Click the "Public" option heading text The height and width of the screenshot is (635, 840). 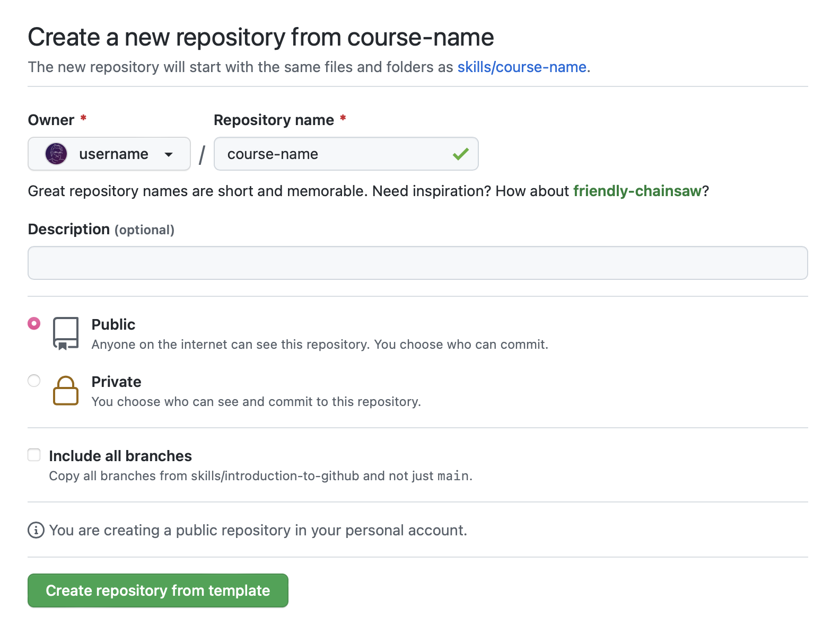coord(113,324)
